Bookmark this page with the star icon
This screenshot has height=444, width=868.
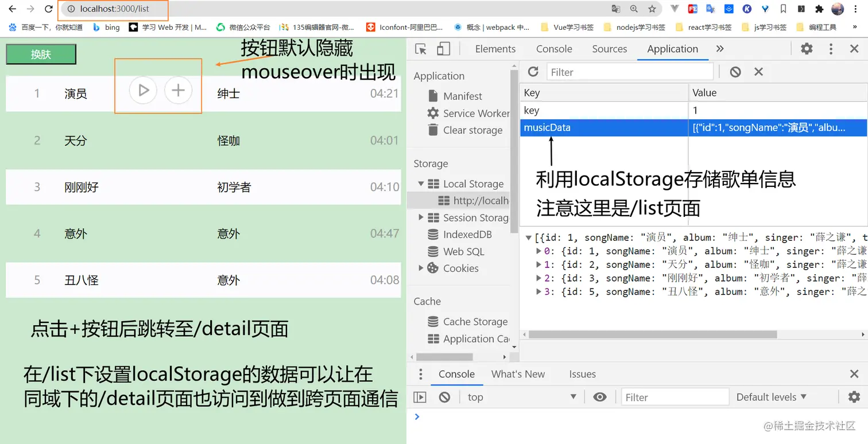pos(652,9)
